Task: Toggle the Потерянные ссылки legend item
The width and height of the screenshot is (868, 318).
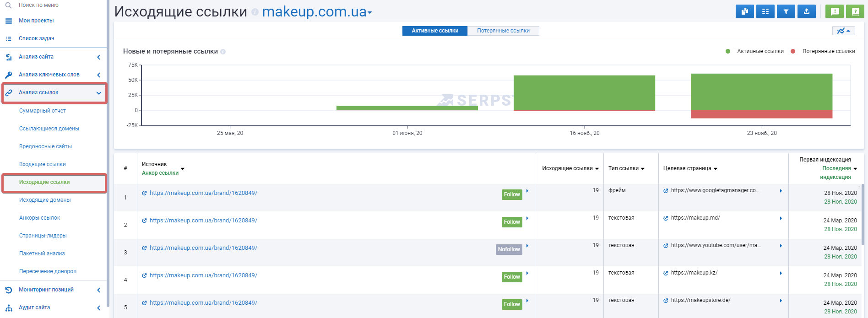Action: point(823,51)
